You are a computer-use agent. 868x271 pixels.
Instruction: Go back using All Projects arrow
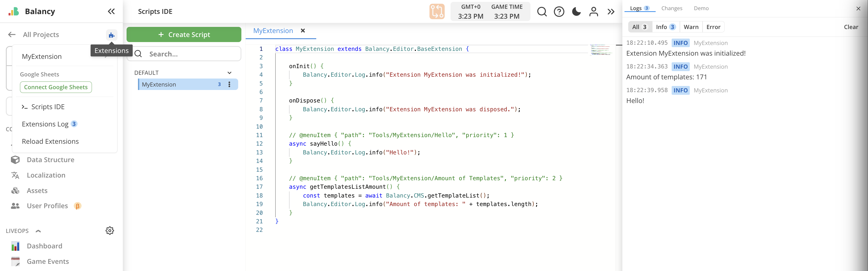(x=12, y=34)
